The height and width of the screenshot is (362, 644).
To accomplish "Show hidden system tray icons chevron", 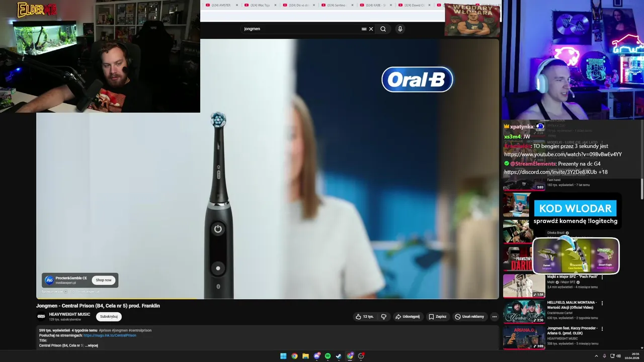I will [x=597, y=356].
